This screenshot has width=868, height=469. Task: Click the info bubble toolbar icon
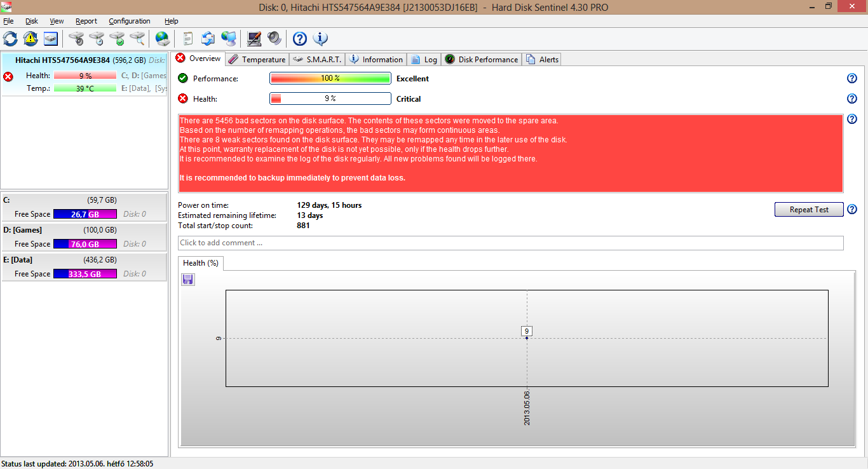(320, 39)
